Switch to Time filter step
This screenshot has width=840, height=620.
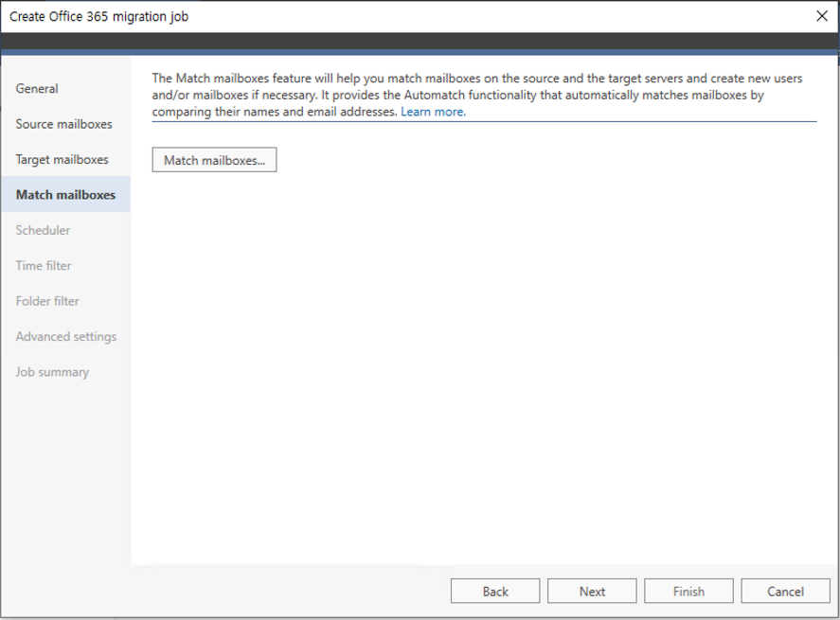(44, 265)
